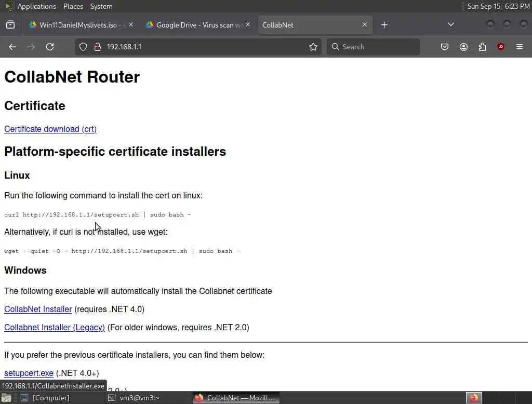
Task: Close the Google Drive Virus scan tab
Action: 248,25
